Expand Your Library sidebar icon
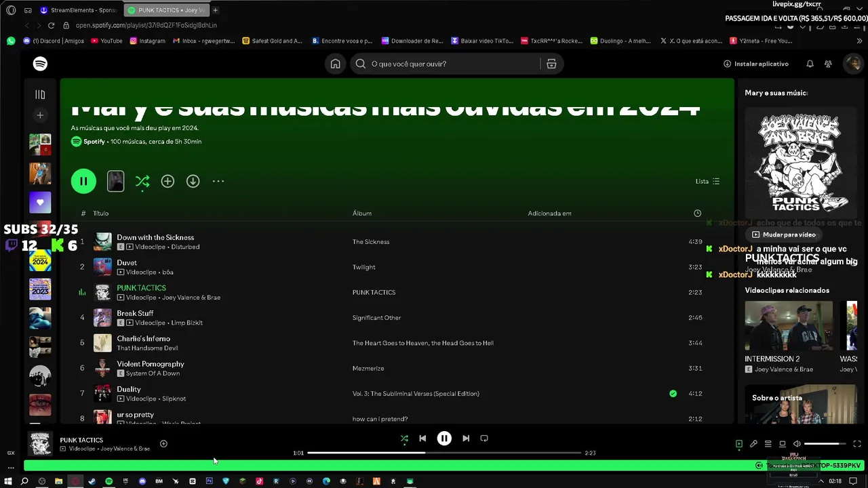Screen dimensions: 868x488 (x=40, y=95)
